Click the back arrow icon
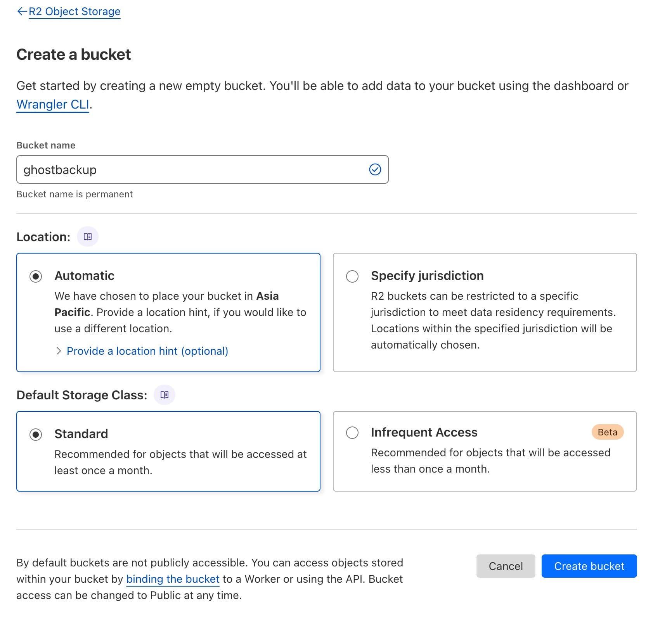This screenshot has height=618, width=672. coord(22,12)
